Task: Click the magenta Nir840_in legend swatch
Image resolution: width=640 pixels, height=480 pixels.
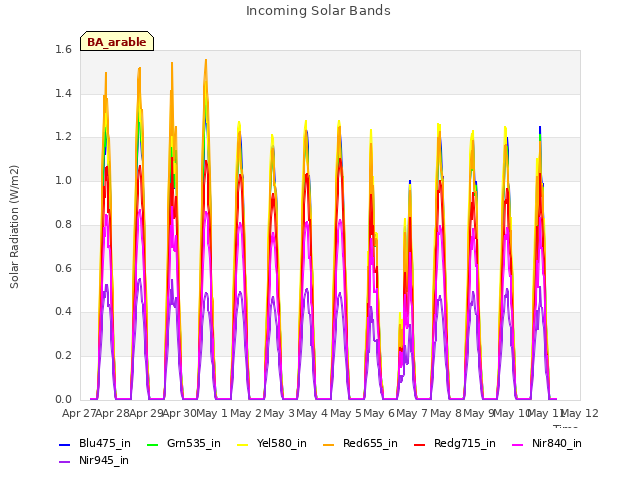Action: 518,444
